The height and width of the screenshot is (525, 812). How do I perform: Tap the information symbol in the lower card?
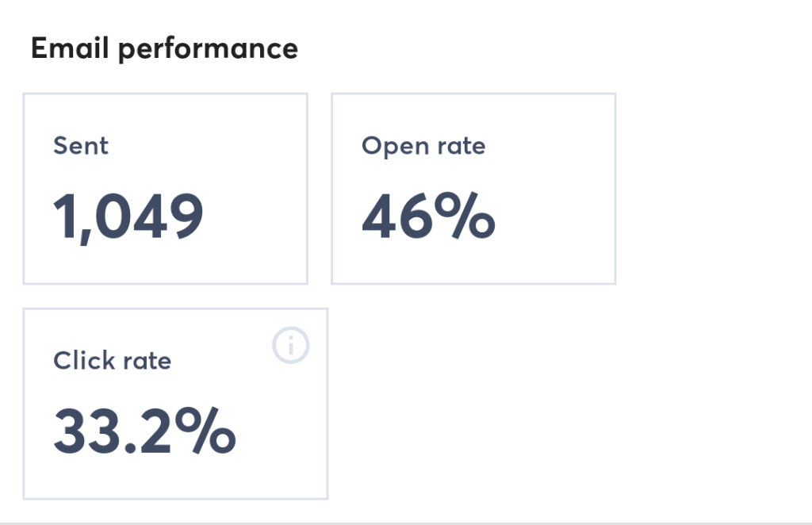[290, 344]
